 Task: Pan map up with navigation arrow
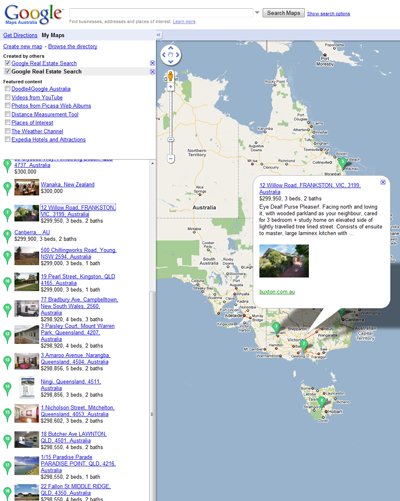171,48
